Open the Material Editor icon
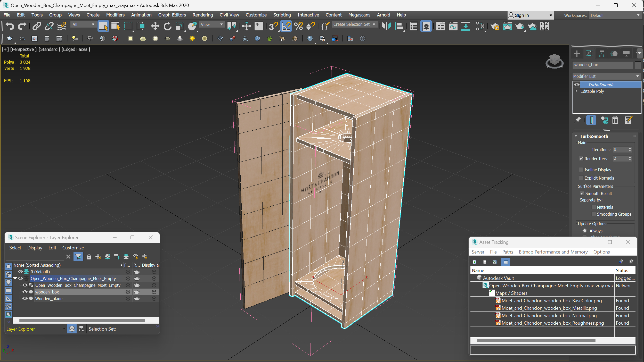 point(480,26)
